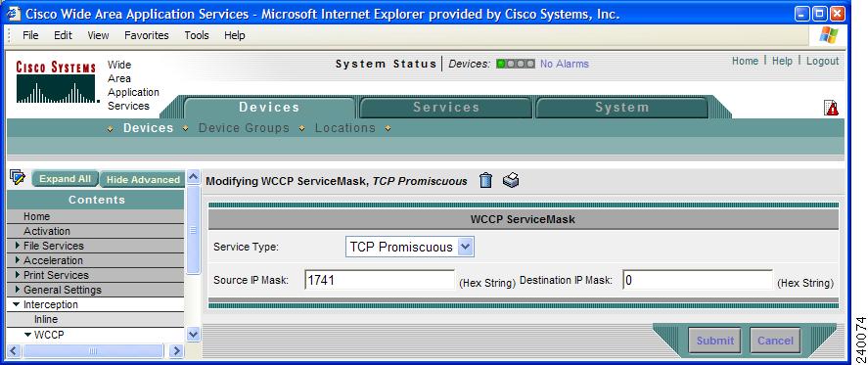Click the edit icon left of Expand All

(x=18, y=178)
